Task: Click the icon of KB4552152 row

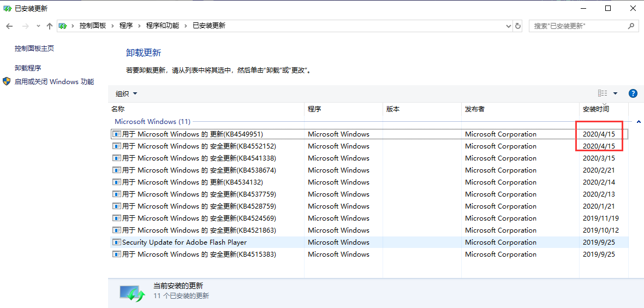Action: click(117, 146)
